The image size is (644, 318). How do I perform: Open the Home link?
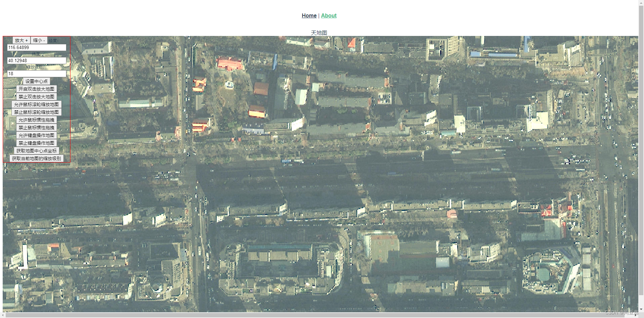(309, 15)
